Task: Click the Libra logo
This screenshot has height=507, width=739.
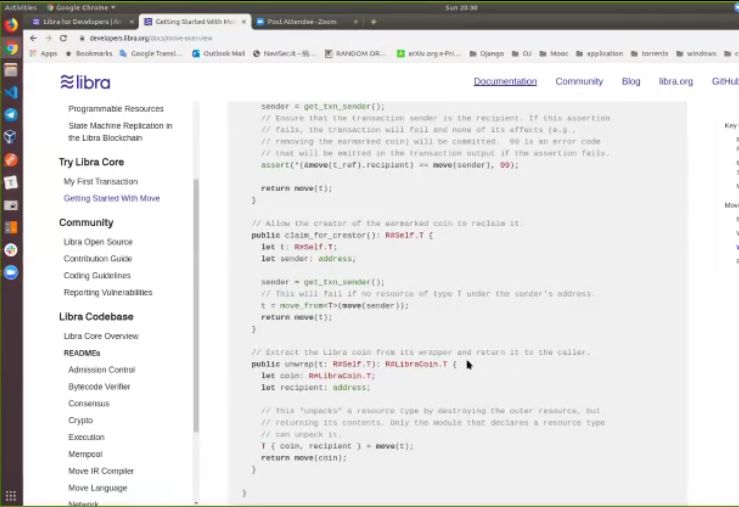Action: (85, 82)
